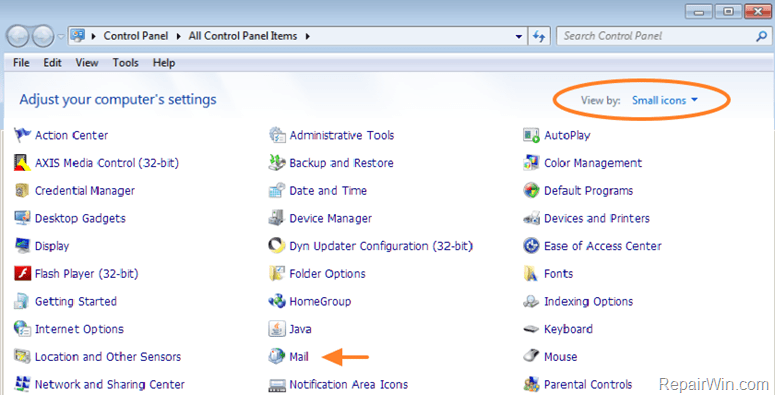The image size is (775, 395).
Task: Click the Notification Area Icons icon
Action: tap(277, 385)
